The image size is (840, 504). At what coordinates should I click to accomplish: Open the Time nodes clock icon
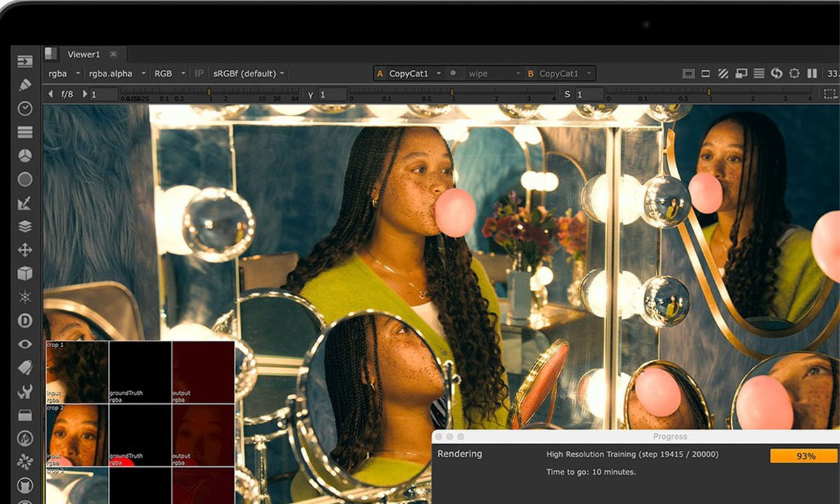[x=25, y=108]
